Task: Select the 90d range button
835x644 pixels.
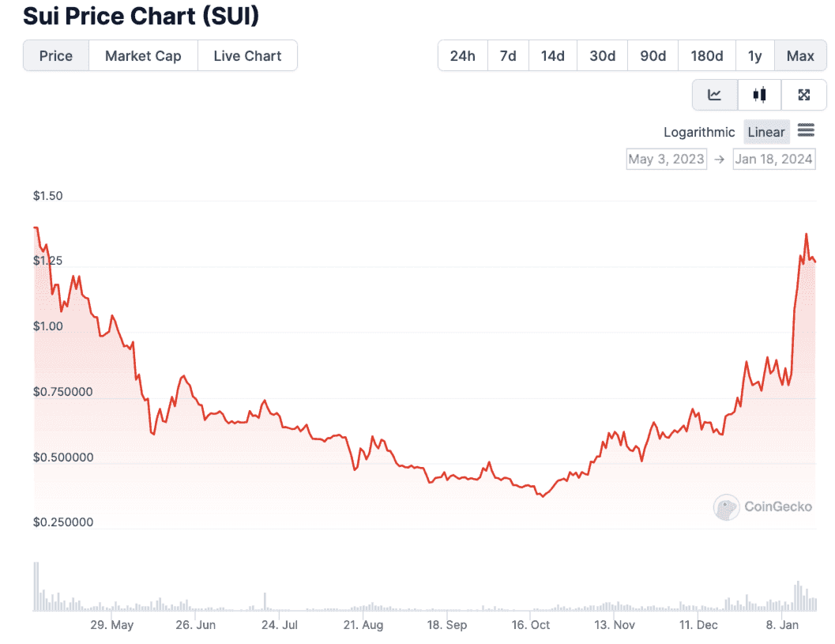Action: 653,55
